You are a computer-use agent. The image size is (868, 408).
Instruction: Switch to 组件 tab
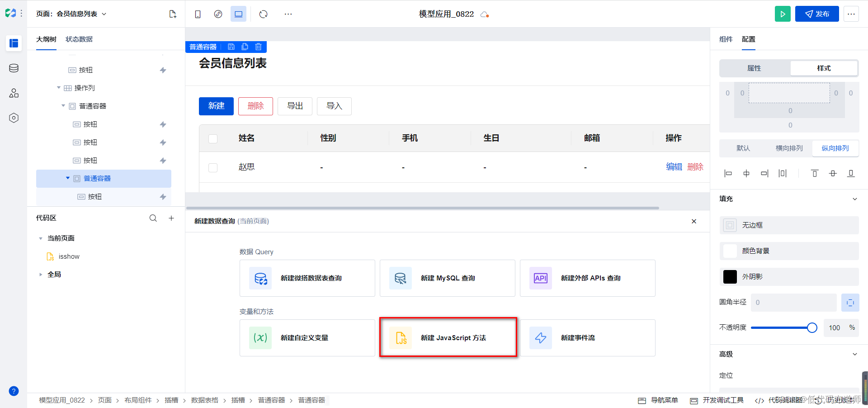[726, 39]
